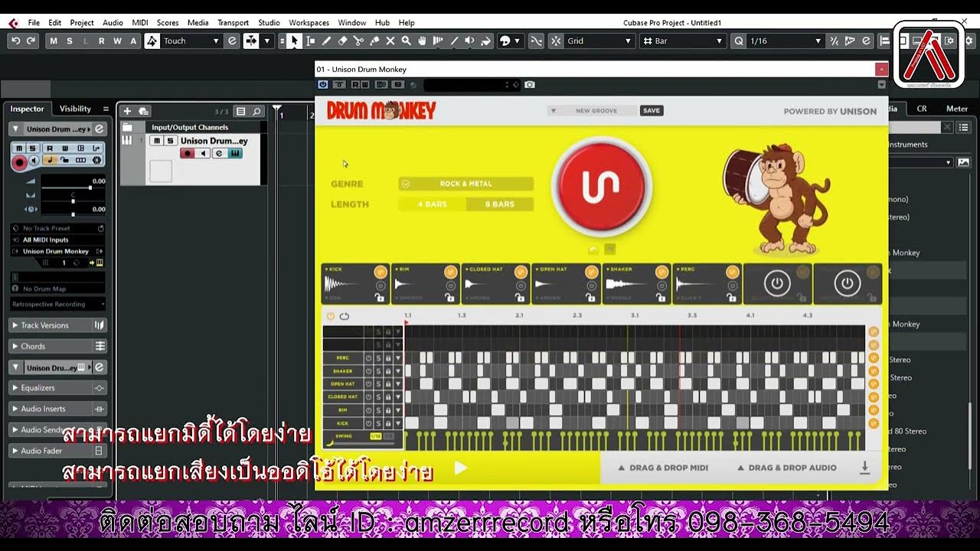Click the download arrow icon in Drum Monkey
980x551 pixels.
click(864, 468)
